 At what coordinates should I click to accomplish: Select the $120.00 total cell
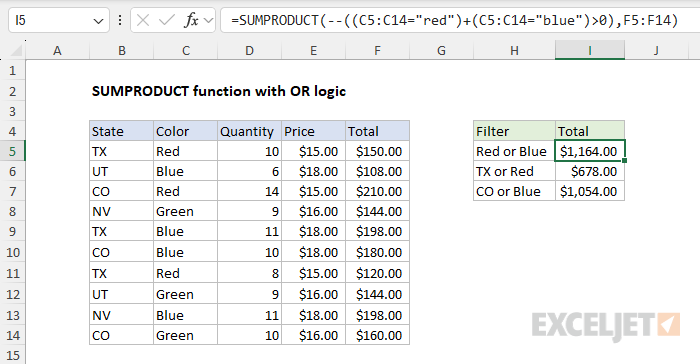click(x=377, y=273)
